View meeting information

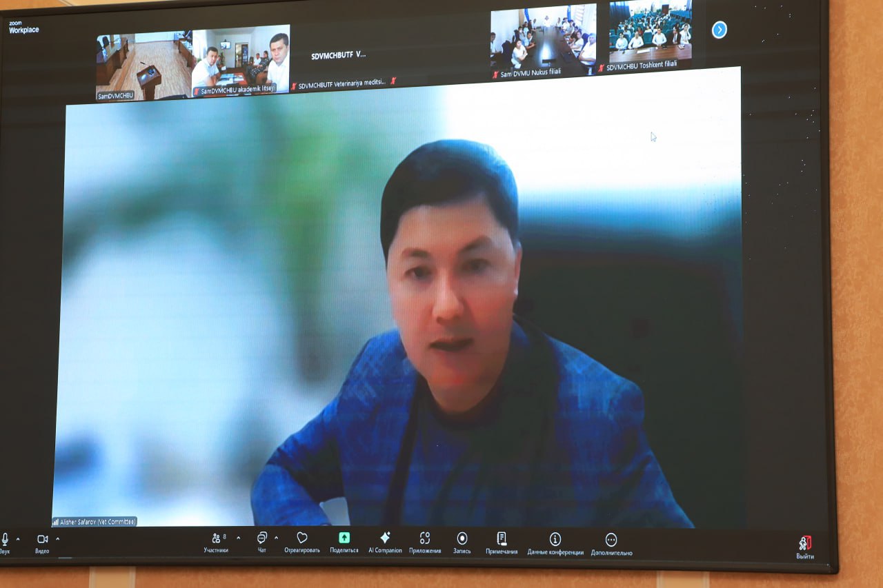[x=555, y=543]
